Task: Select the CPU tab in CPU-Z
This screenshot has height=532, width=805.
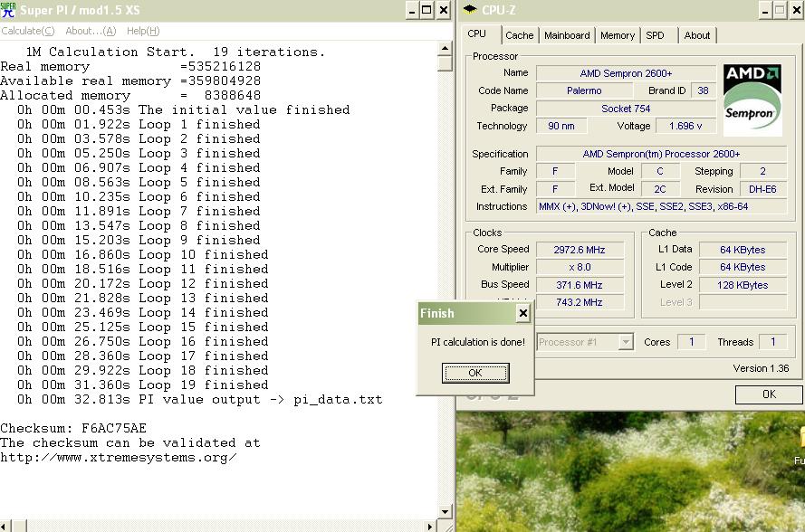Action: point(477,33)
